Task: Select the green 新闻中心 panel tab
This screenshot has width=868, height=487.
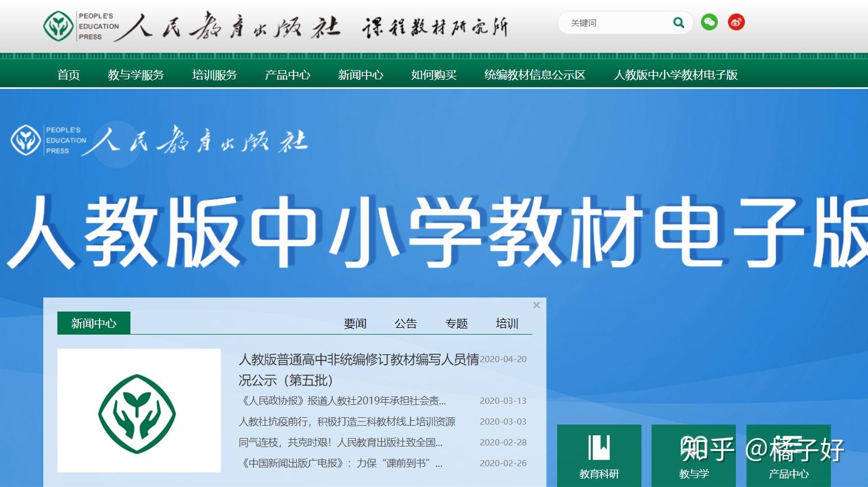Action: (x=94, y=323)
